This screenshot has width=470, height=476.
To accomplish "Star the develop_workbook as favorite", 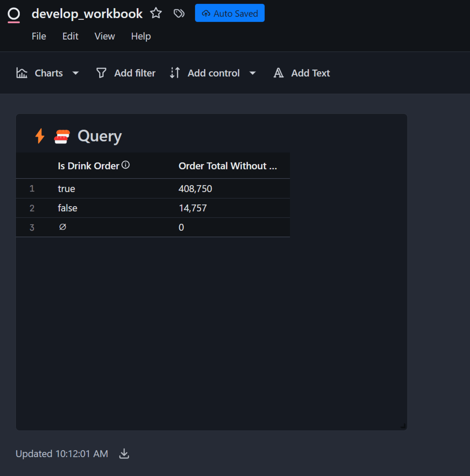I will click(156, 13).
